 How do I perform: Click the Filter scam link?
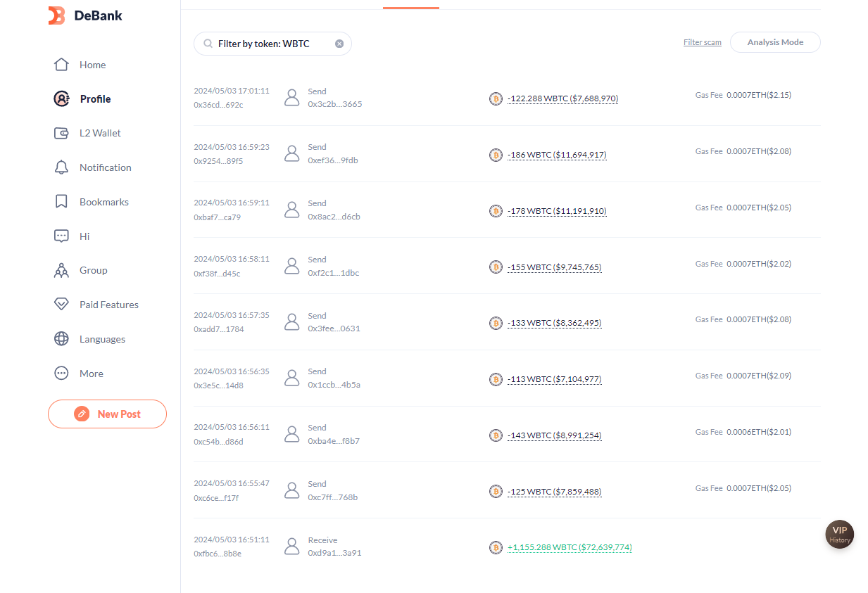[703, 42]
